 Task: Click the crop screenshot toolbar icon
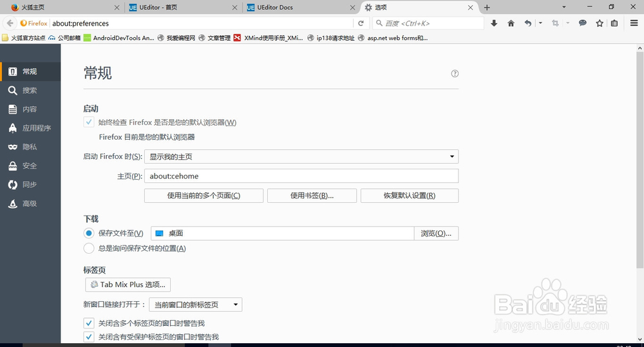click(555, 23)
